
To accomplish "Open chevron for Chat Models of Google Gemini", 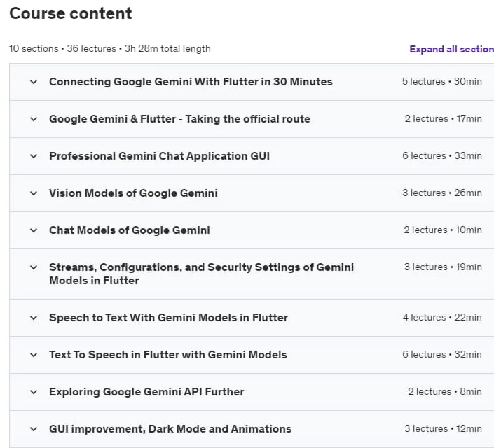I will click(x=34, y=230).
